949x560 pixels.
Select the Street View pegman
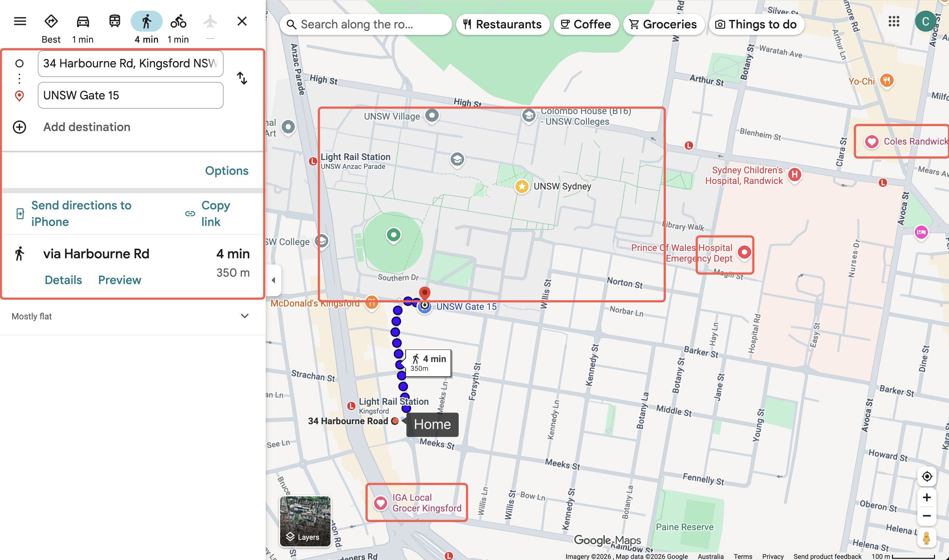click(x=926, y=538)
